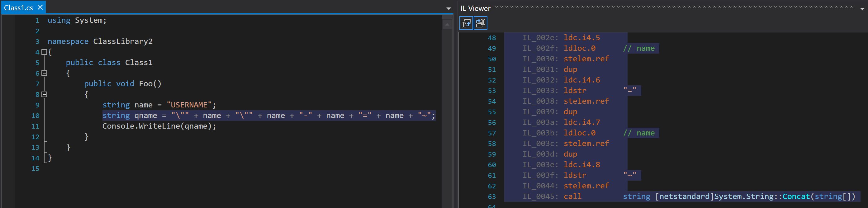Click '// name' comment on IL line 49
This screenshot has width=868, height=208.
coord(638,48)
